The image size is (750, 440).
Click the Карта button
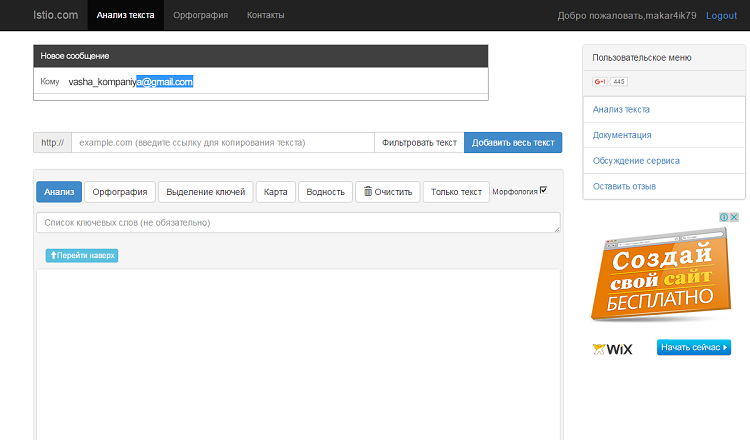coord(276,192)
